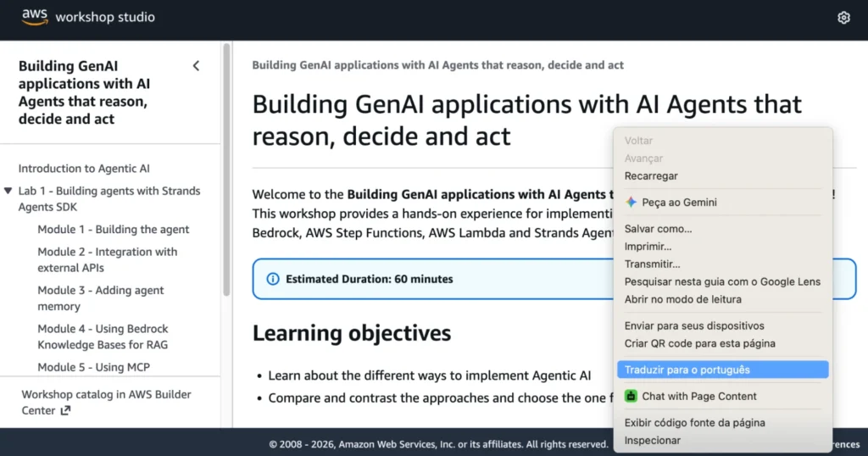This screenshot has height=456, width=868.
Task: Open Module 3 - Adding agent memory
Action: pyautogui.click(x=101, y=298)
